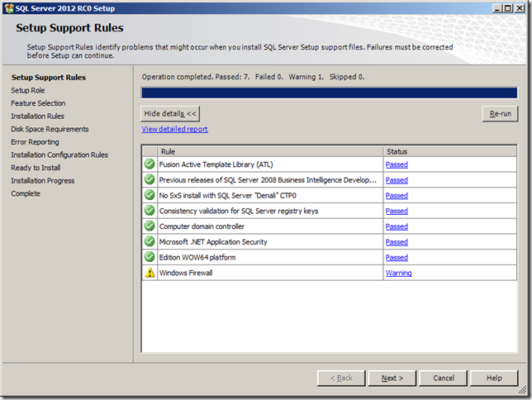Click the Passed link for Computer domain controller
This screenshot has height=400, width=532.
tap(397, 226)
